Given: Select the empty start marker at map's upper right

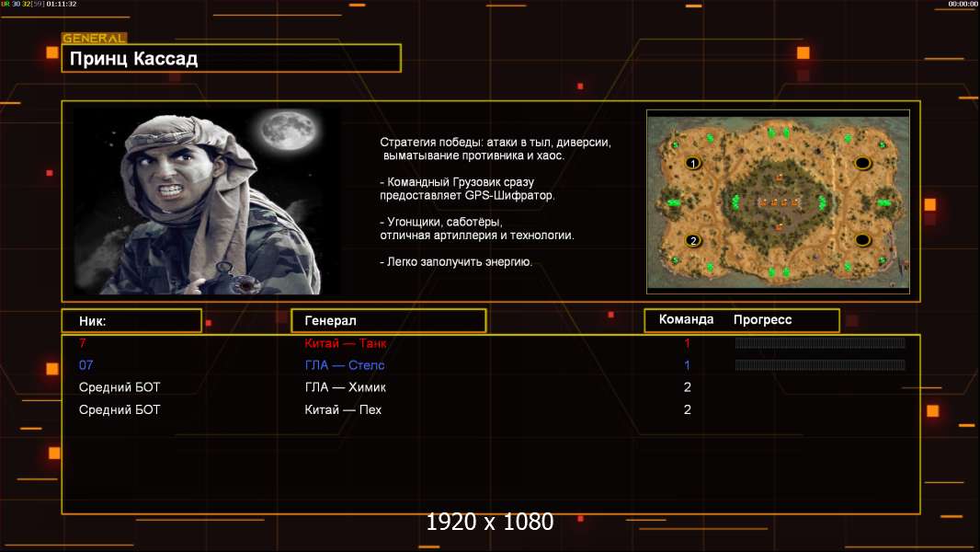Looking at the screenshot, I should coord(862,163).
